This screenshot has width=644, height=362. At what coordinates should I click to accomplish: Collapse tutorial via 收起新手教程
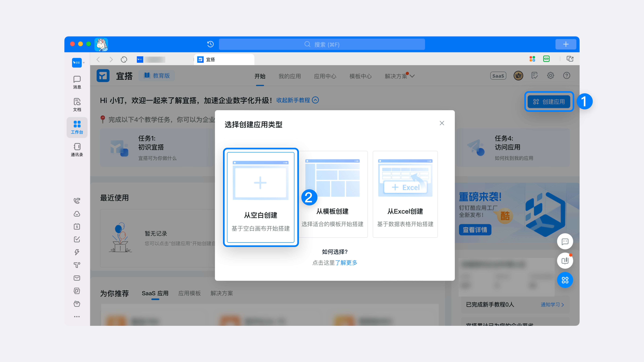pos(297,100)
